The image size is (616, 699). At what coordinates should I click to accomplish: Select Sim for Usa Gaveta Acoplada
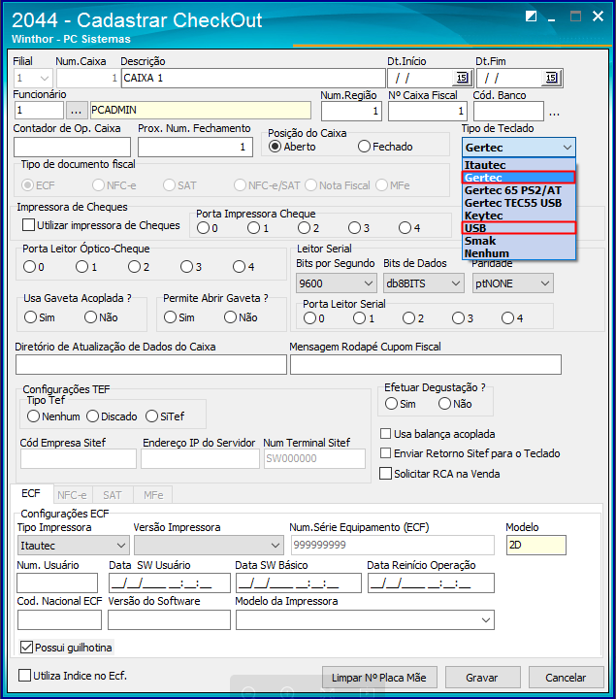[x=30, y=316]
